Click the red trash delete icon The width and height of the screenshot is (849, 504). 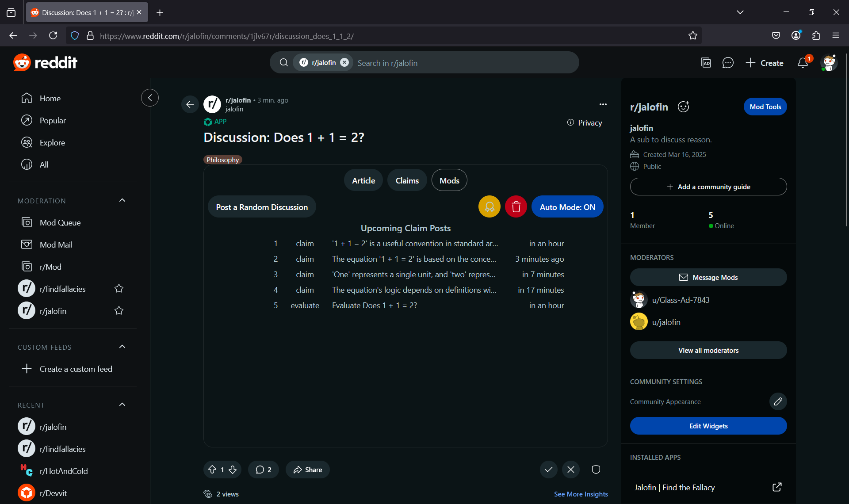516,207
